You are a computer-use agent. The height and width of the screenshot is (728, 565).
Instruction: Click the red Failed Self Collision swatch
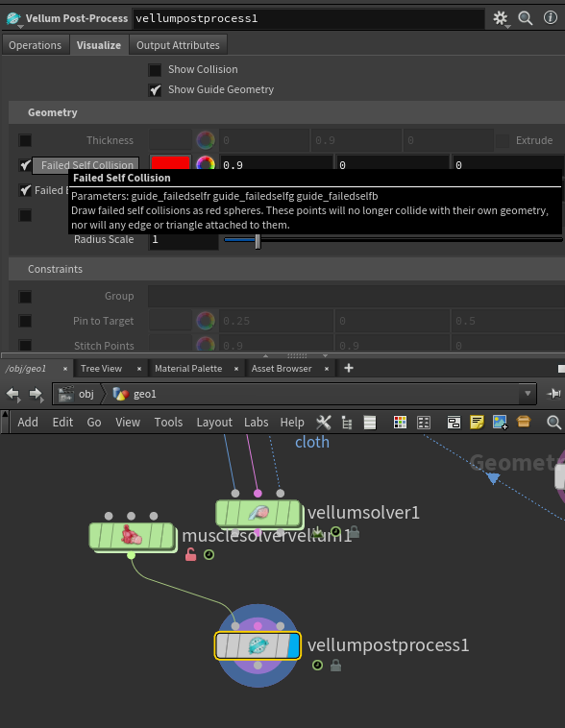coord(170,162)
